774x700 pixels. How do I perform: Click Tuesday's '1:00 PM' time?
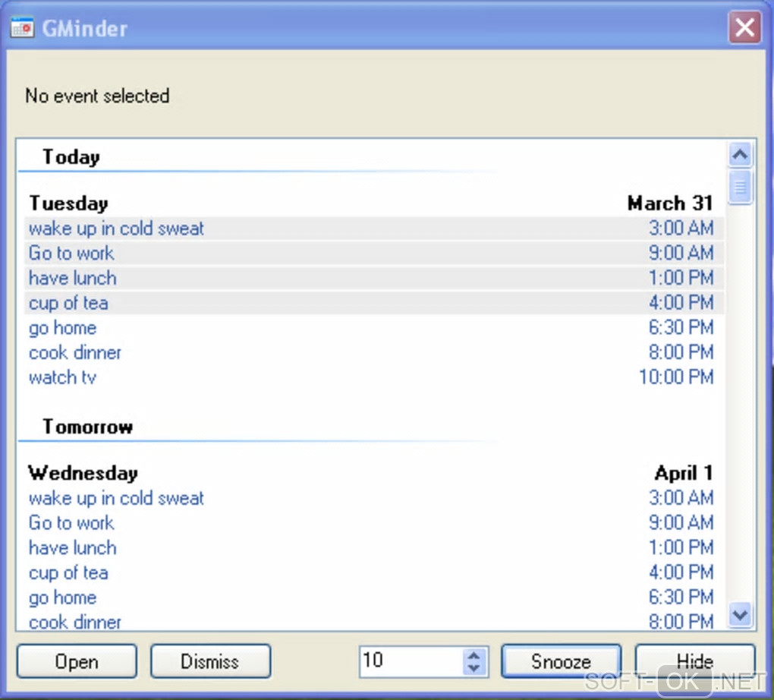[681, 277]
